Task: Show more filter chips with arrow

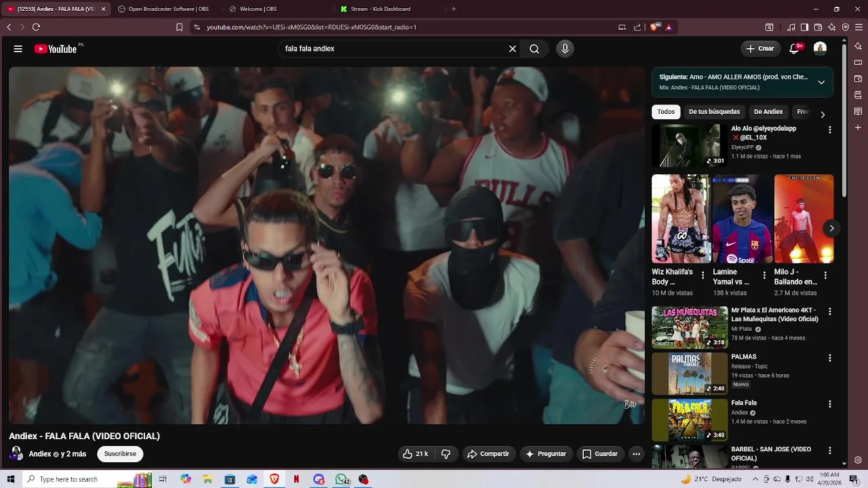Action: pyautogui.click(x=823, y=114)
